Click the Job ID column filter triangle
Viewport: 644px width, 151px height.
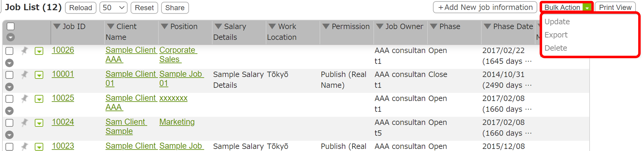click(57, 26)
